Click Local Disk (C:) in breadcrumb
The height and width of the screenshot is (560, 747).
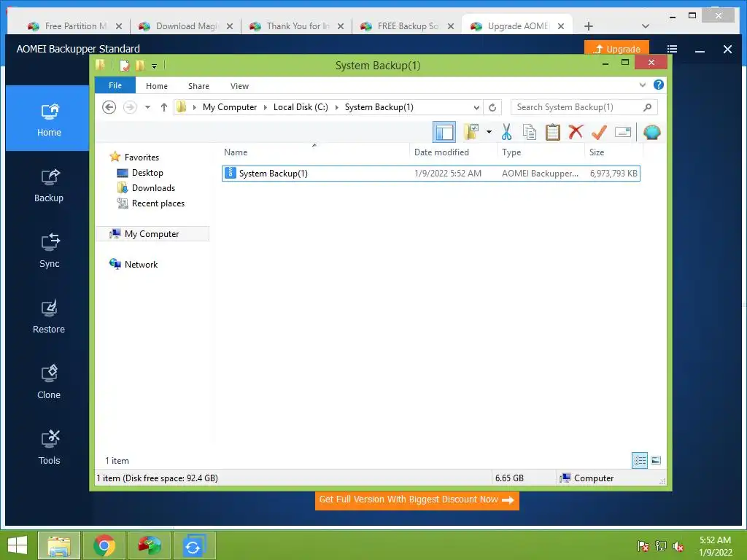pyautogui.click(x=301, y=107)
